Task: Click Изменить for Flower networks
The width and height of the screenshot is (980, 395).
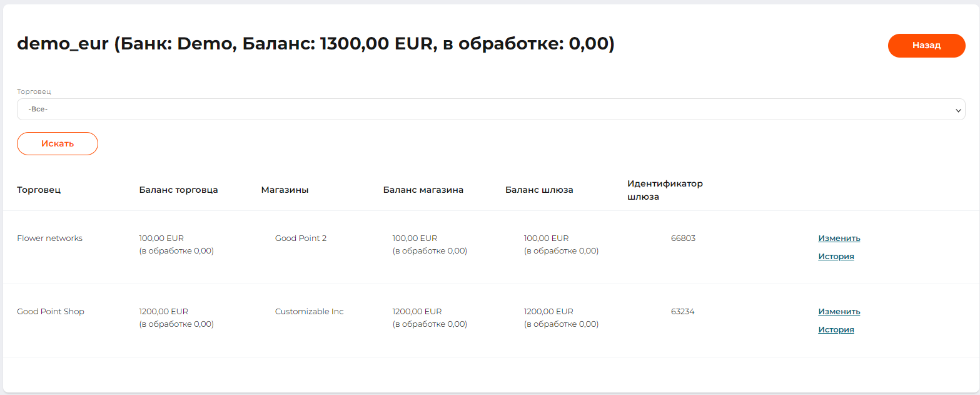Action: [x=839, y=239]
